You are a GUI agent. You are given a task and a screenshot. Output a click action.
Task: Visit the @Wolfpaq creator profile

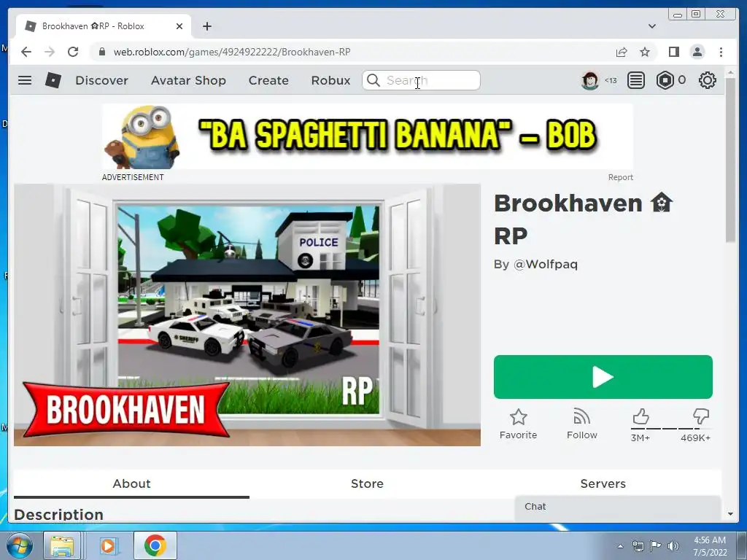[x=545, y=264]
